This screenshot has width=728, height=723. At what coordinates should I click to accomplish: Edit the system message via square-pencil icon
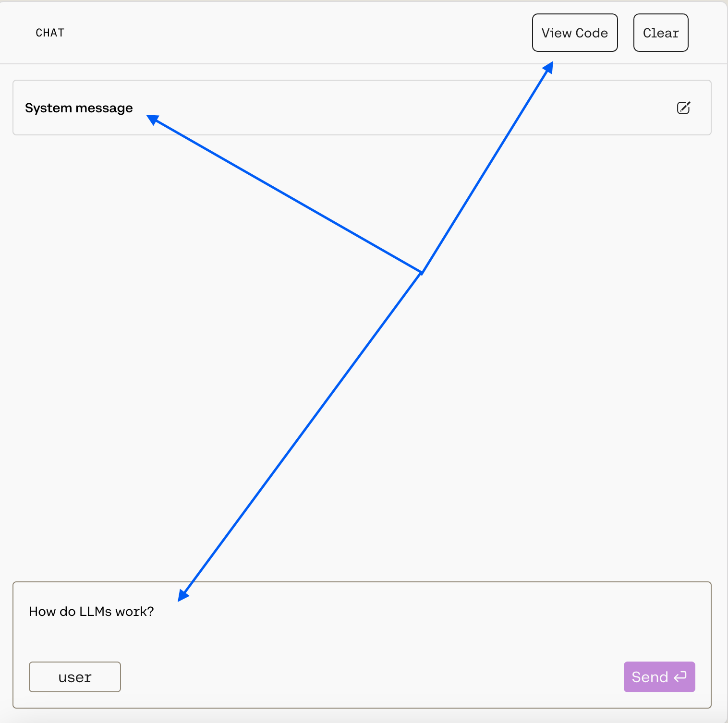[x=683, y=108]
